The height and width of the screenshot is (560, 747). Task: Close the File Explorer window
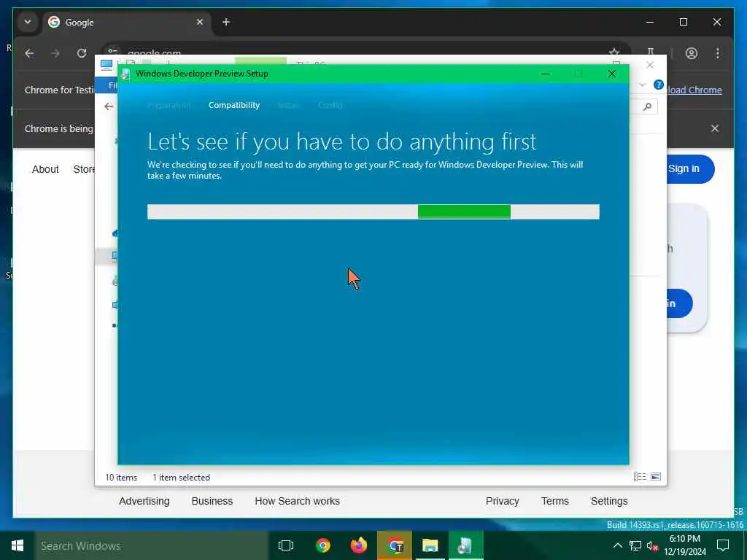650,65
